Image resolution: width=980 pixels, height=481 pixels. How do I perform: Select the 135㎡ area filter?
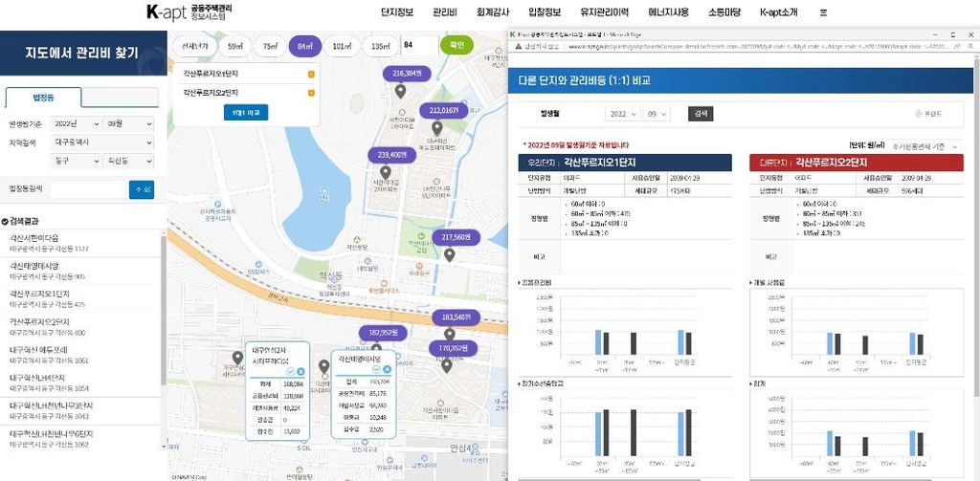click(x=380, y=45)
